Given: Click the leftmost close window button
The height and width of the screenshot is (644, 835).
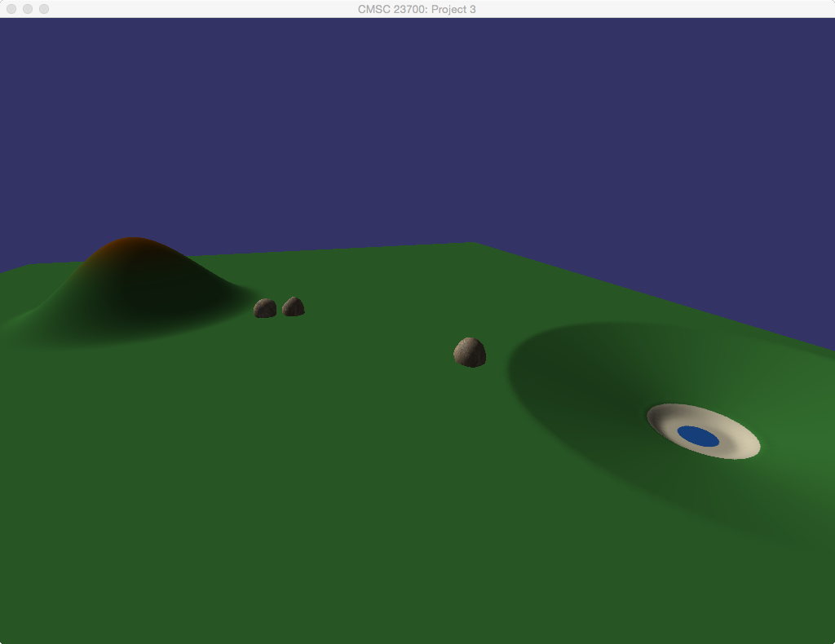Looking at the screenshot, I should coord(11,9).
